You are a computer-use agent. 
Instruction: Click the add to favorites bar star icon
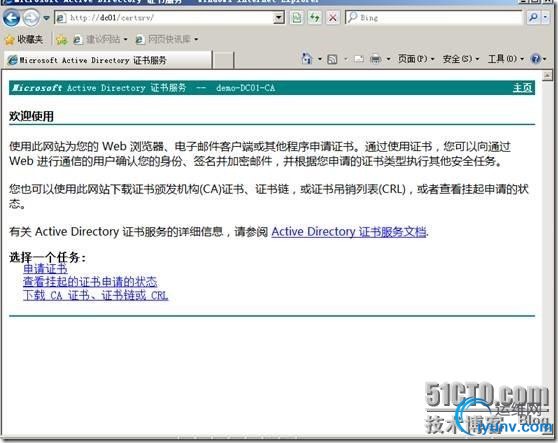(62, 39)
